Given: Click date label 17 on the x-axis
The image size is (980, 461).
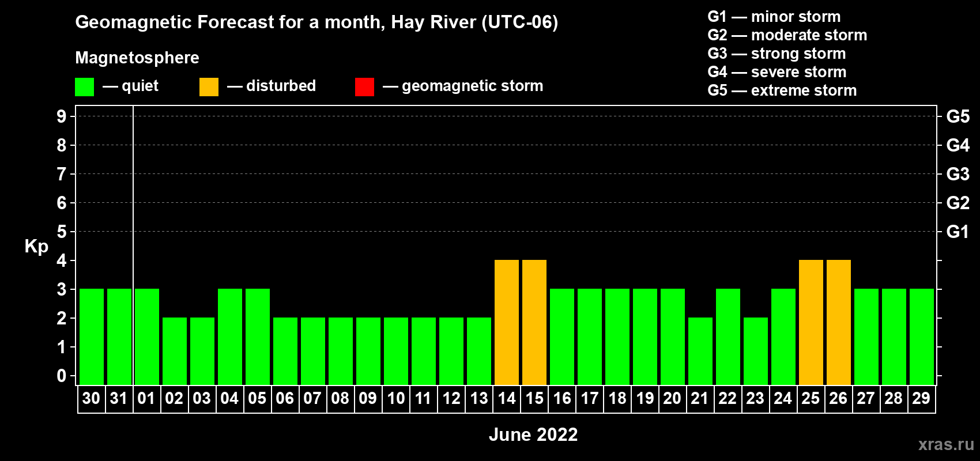Looking at the screenshot, I should click(x=589, y=398).
